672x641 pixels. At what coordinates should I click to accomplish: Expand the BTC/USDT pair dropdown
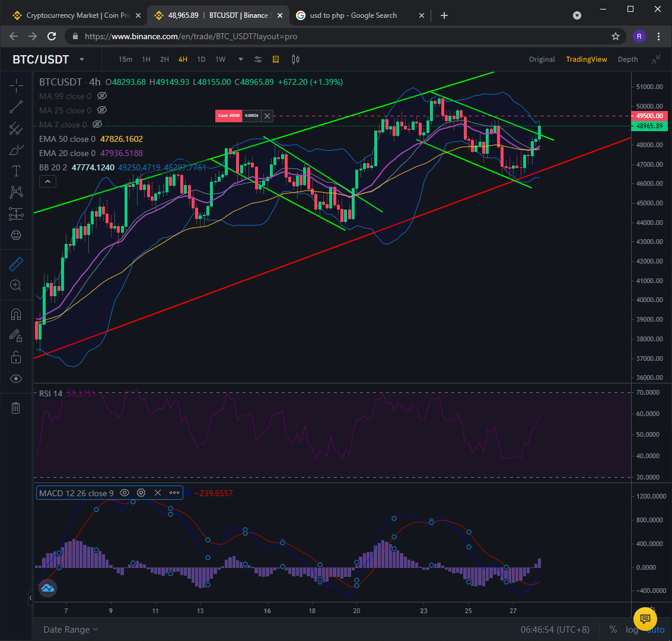[x=82, y=59]
